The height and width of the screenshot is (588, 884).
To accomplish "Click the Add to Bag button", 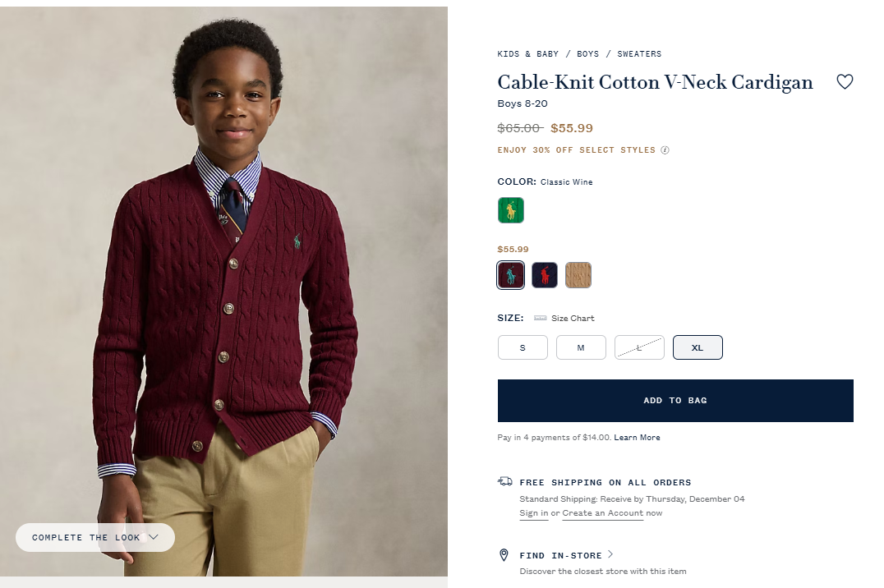I will pos(675,401).
